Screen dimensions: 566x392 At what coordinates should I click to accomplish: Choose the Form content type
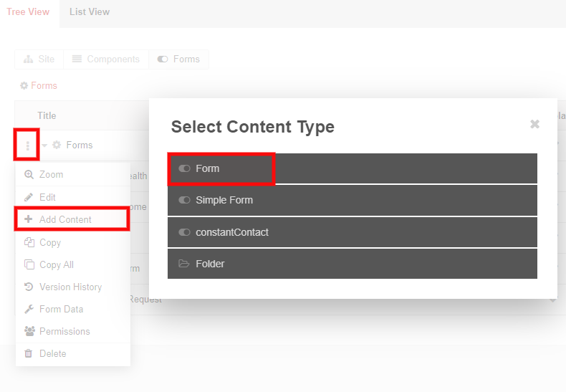click(x=352, y=168)
